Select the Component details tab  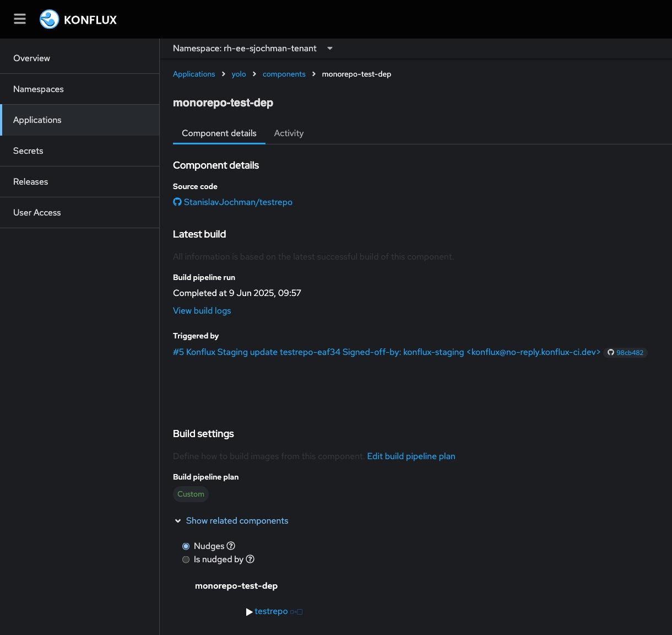tap(219, 133)
